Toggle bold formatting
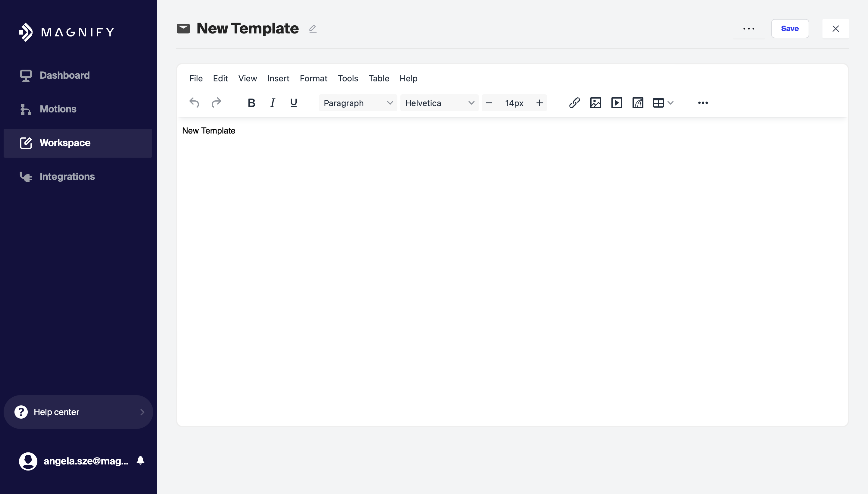The height and width of the screenshot is (494, 868). coord(251,103)
